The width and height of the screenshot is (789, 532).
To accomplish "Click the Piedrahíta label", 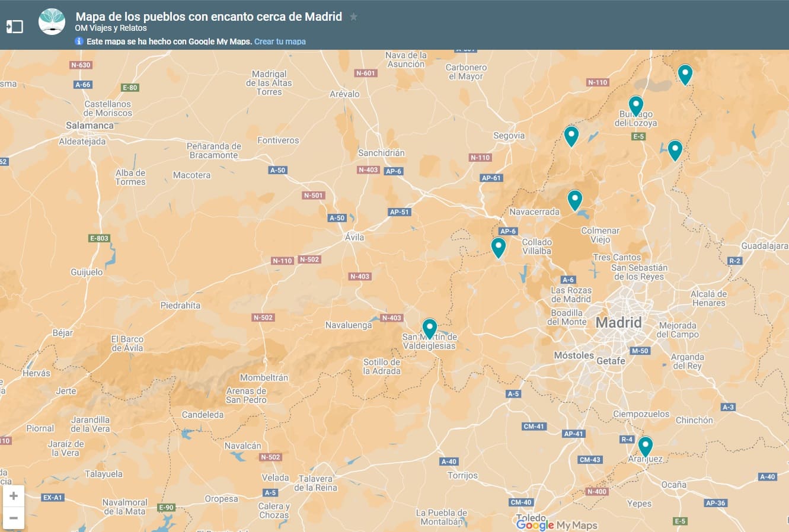I will pos(180,306).
